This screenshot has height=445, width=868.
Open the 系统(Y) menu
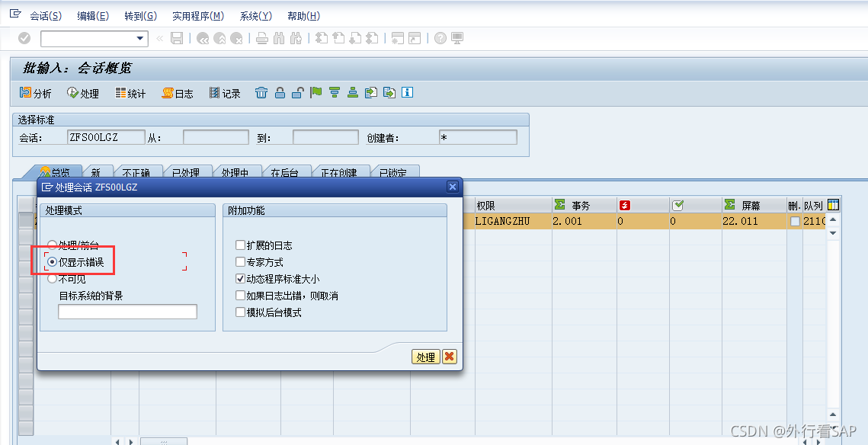[x=255, y=15]
